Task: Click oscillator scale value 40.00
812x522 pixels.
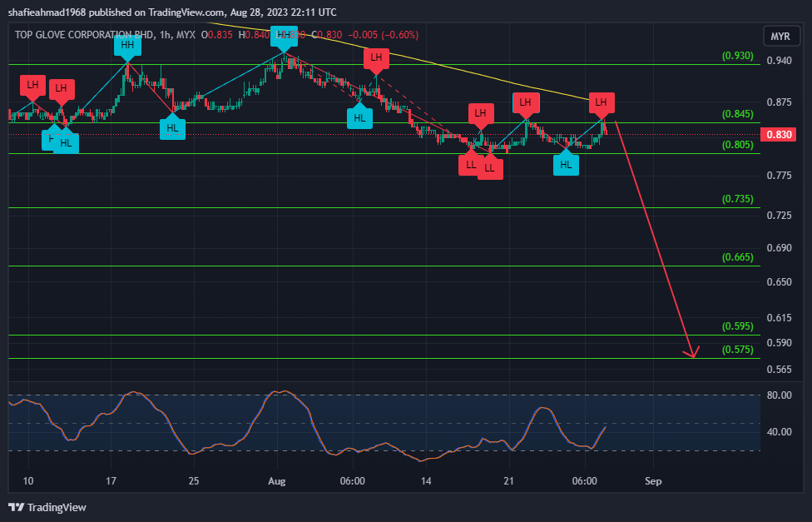Action: click(779, 432)
